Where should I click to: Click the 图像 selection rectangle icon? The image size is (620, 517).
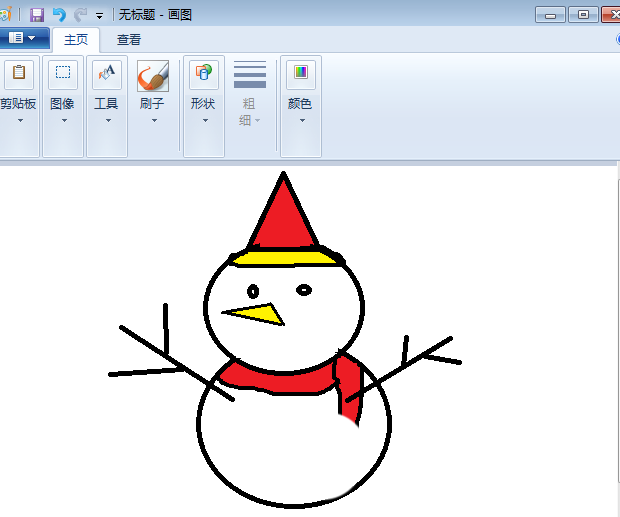pos(63,74)
